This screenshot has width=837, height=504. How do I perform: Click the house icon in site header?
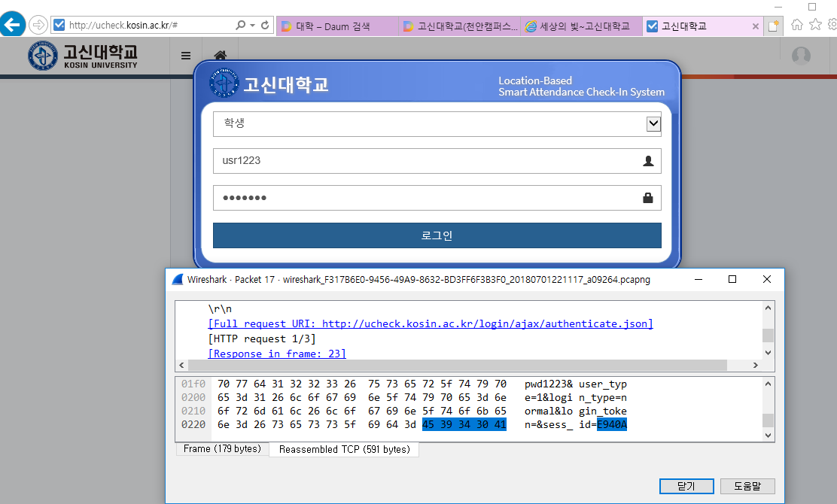click(x=221, y=55)
